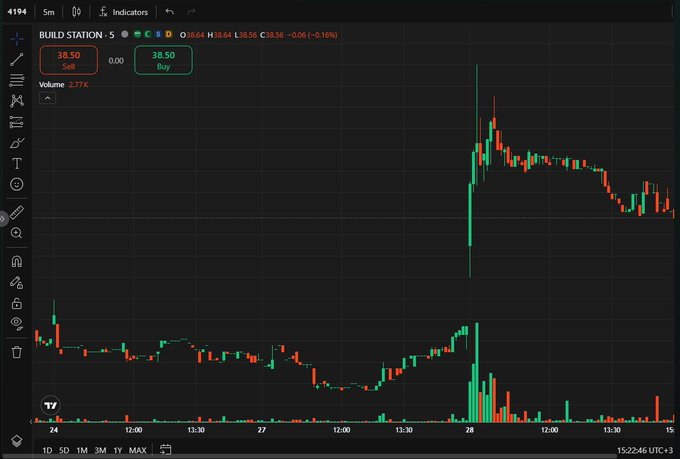Click the redo arrow

coord(191,12)
